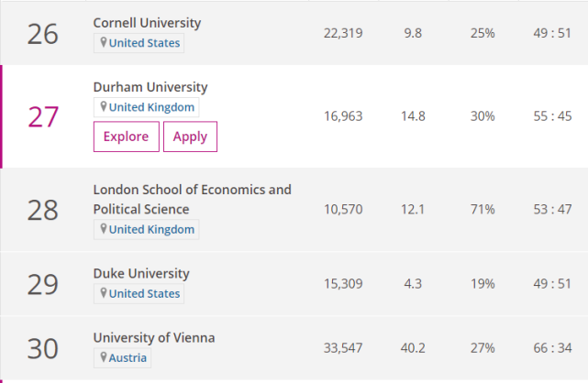This screenshot has width=588, height=383.
Task: Open the University of Vienna link
Action: [x=154, y=337]
